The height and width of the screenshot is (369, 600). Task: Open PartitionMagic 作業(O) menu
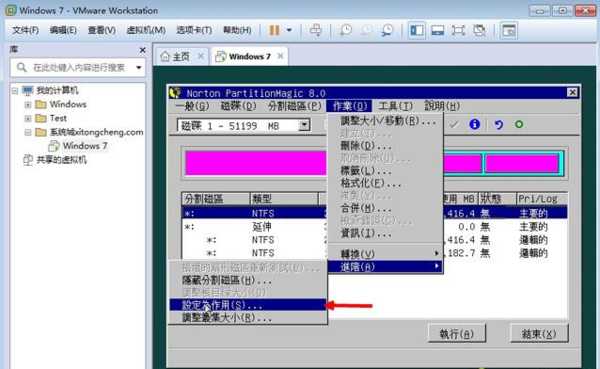pyautogui.click(x=349, y=106)
